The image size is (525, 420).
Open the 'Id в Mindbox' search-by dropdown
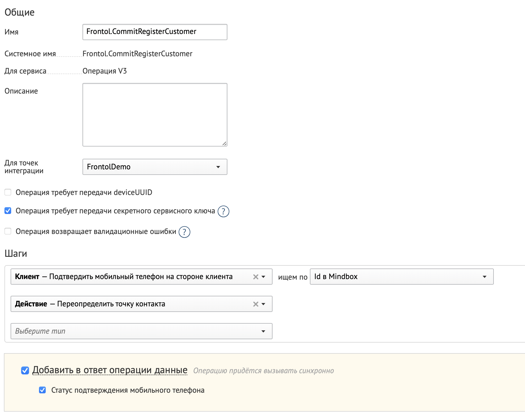click(402, 277)
